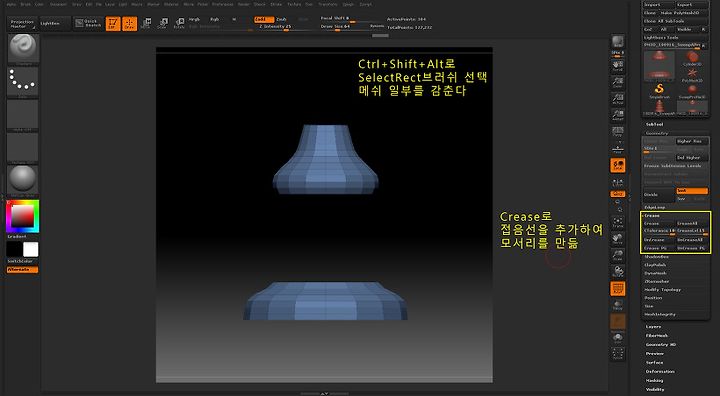Select the SweepProfile3D tool
The image size is (720, 396).
click(x=692, y=91)
